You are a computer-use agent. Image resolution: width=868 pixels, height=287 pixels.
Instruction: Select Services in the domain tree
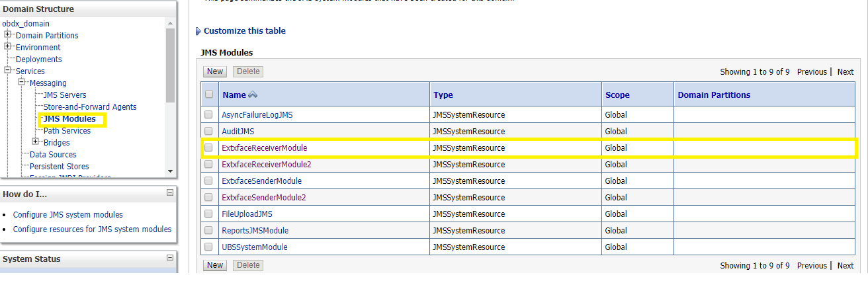click(30, 71)
